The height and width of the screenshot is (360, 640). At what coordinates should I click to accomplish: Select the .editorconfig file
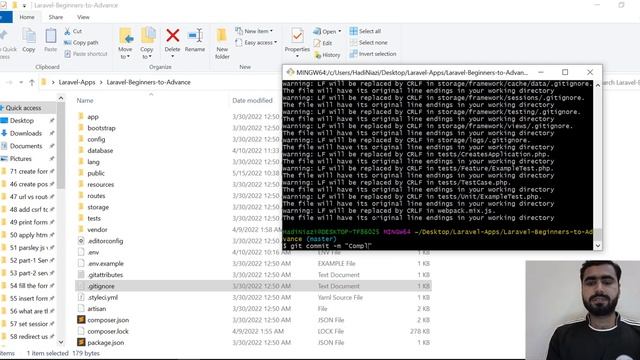105,241
